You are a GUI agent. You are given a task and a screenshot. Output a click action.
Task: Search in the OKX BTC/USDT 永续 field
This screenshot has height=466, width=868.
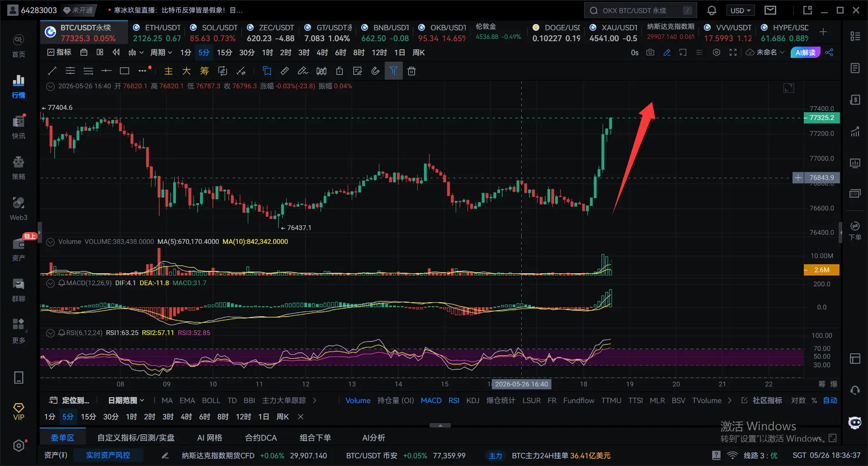(641, 10)
